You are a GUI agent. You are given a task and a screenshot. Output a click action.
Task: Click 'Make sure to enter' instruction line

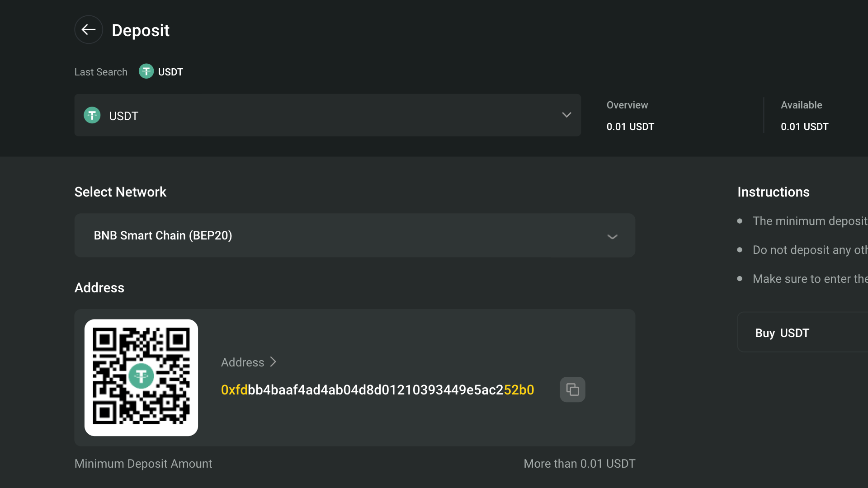click(x=810, y=279)
